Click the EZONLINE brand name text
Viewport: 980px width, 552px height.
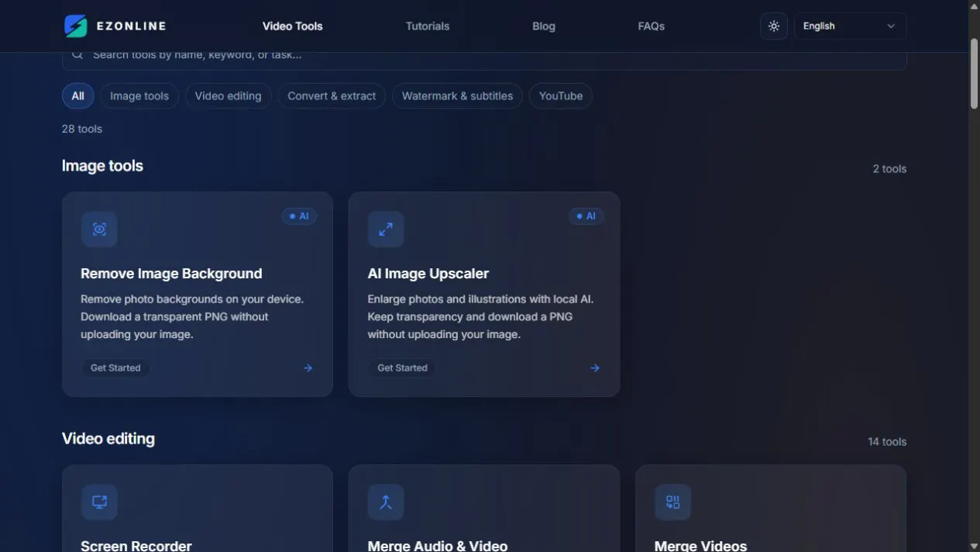pyautogui.click(x=132, y=26)
